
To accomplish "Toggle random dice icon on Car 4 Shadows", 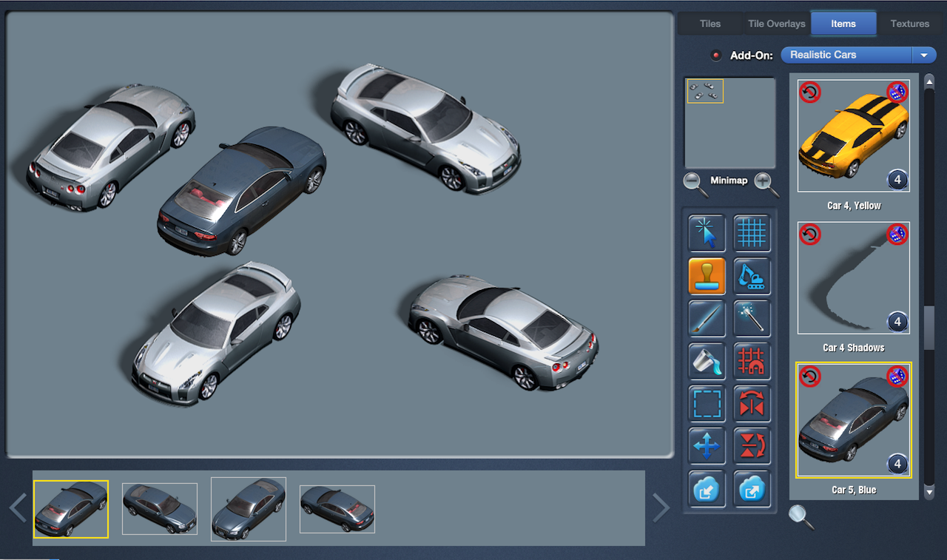I will click(x=897, y=235).
